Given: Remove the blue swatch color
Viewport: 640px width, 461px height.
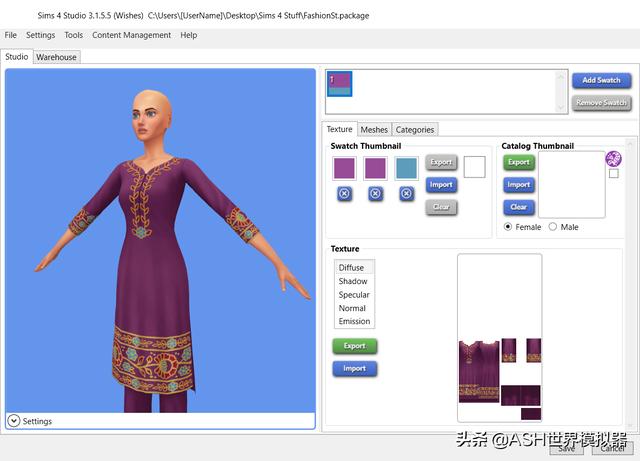Looking at the screenshot, I should click(x=406, y=194).
